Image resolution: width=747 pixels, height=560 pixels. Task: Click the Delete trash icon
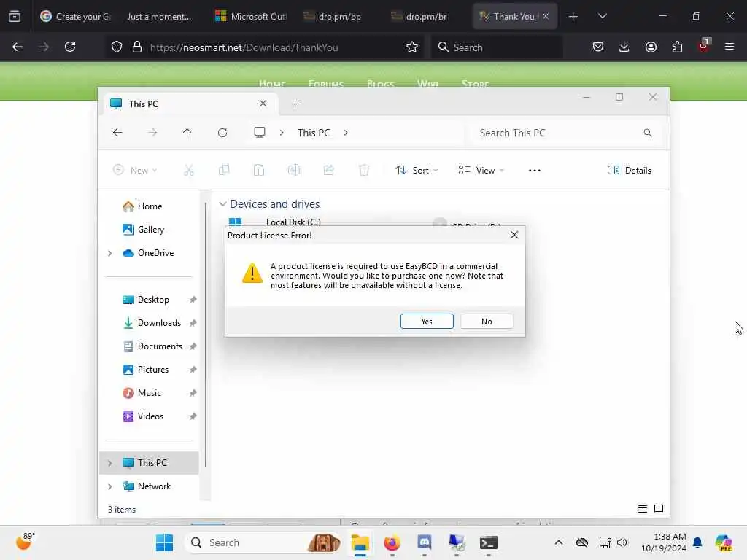(x=364, y=170)
